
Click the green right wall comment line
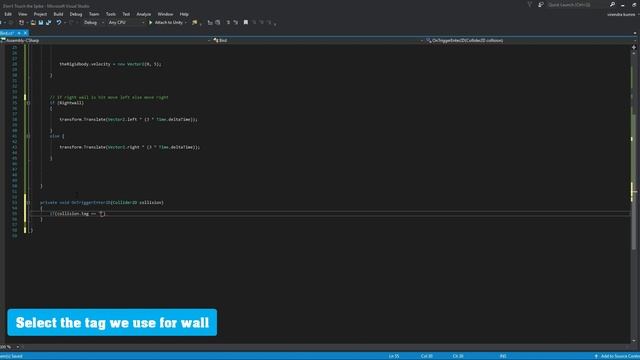pos(109,97)
